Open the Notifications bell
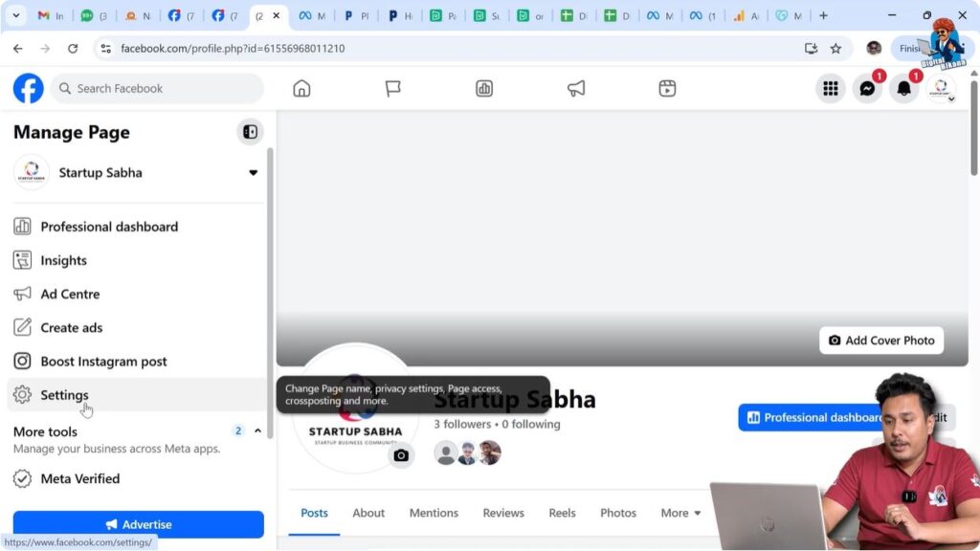The height and width of the screenshot is (551, 980). 903,89
